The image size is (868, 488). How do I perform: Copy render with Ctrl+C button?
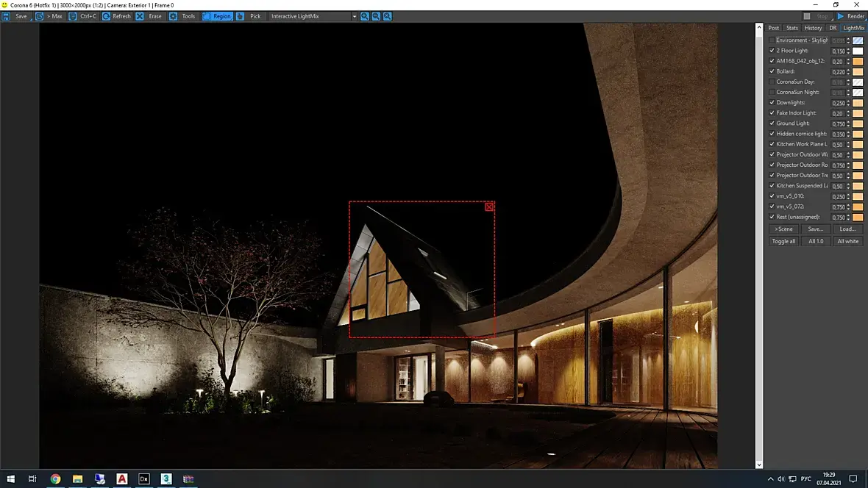(82, 16)
